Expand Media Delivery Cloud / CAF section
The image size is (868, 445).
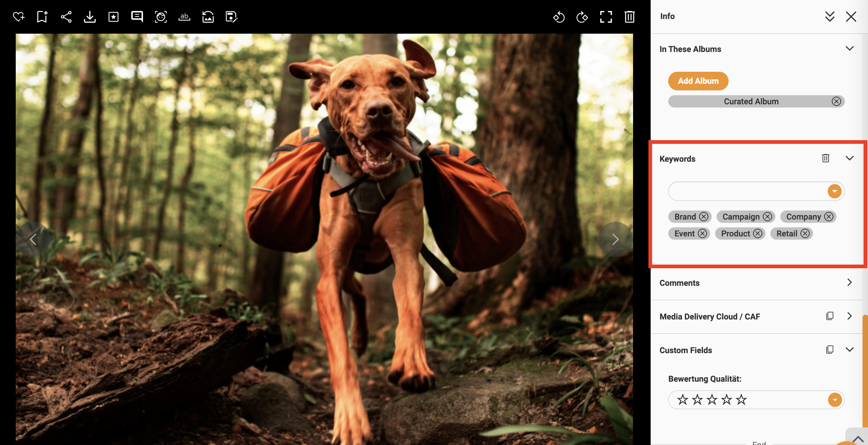(x=850, y=316)
